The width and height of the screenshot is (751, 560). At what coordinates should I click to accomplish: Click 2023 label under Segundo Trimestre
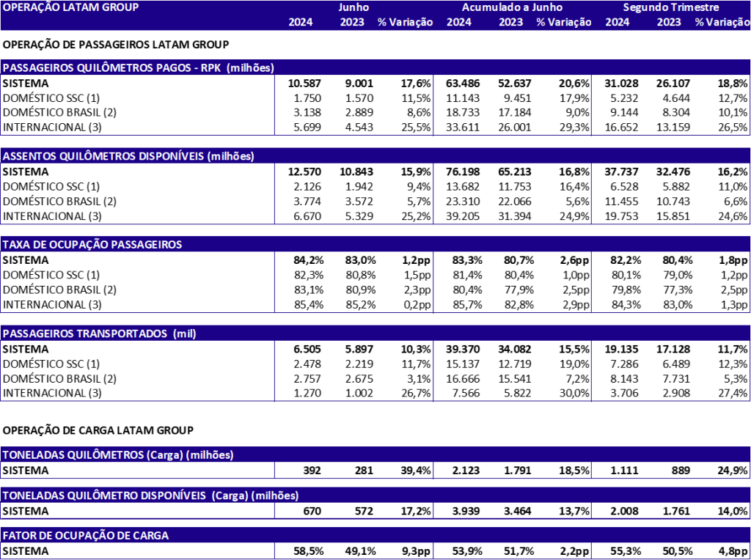pos(669,22)
